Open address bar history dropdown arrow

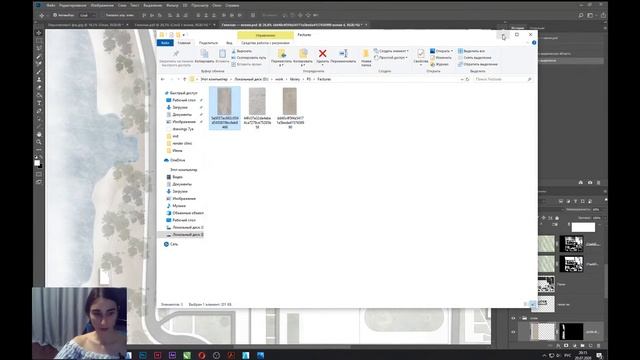pos(462,79)
